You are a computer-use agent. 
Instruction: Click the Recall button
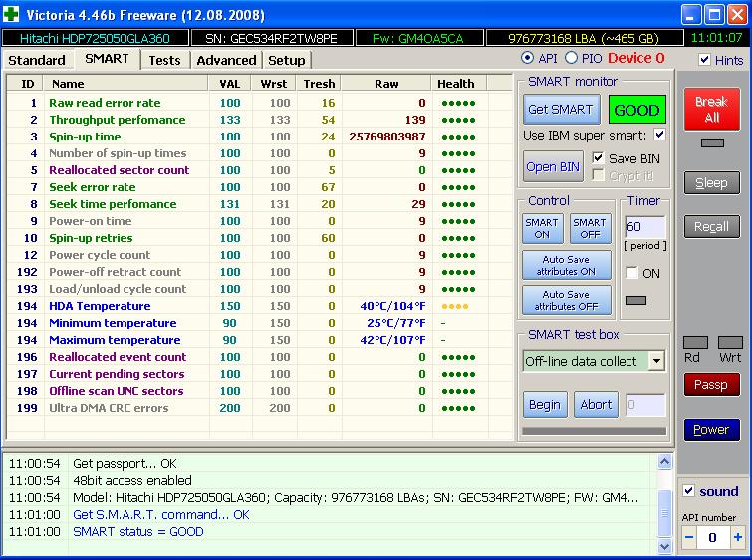coord(712,226)
